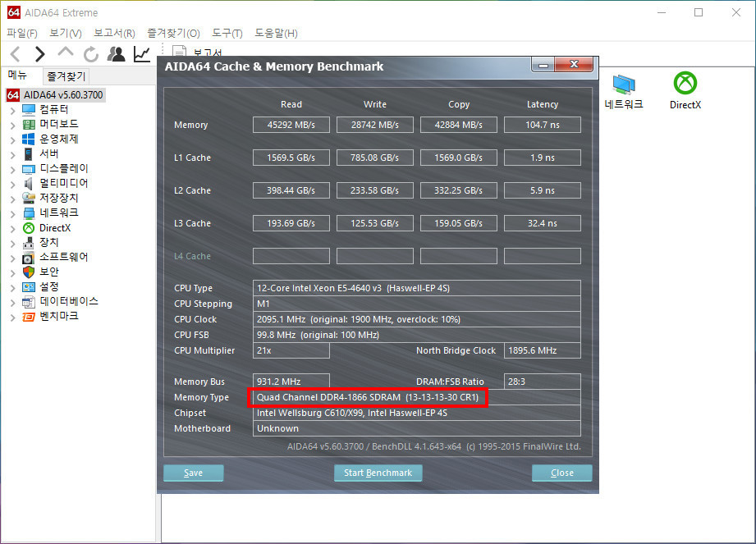Viewport: 756px width, 544px height.
Task: Expand the 서버 tree node
Action: tap(13, 155)
